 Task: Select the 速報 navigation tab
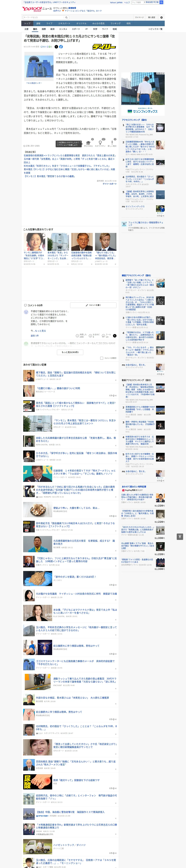pyautogui.click(x=38, y=24)
